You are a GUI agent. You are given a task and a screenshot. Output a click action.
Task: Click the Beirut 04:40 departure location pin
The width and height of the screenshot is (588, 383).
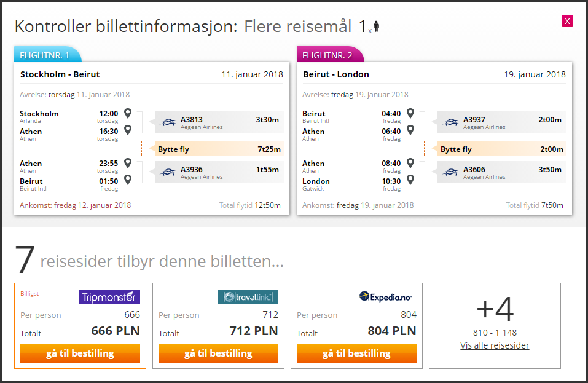coord(410,113)
